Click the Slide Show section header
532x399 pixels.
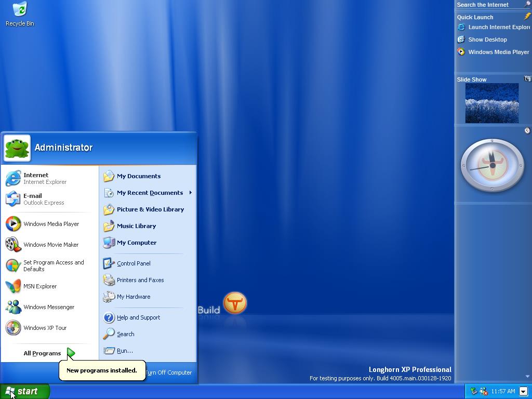472,79
